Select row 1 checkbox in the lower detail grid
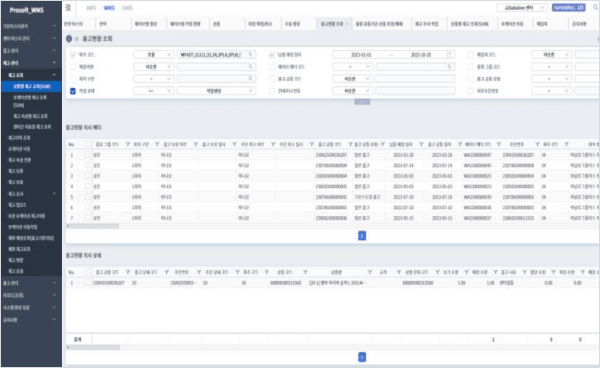The image size is (600, 368). pyautogui.click(x=88, y=283)
